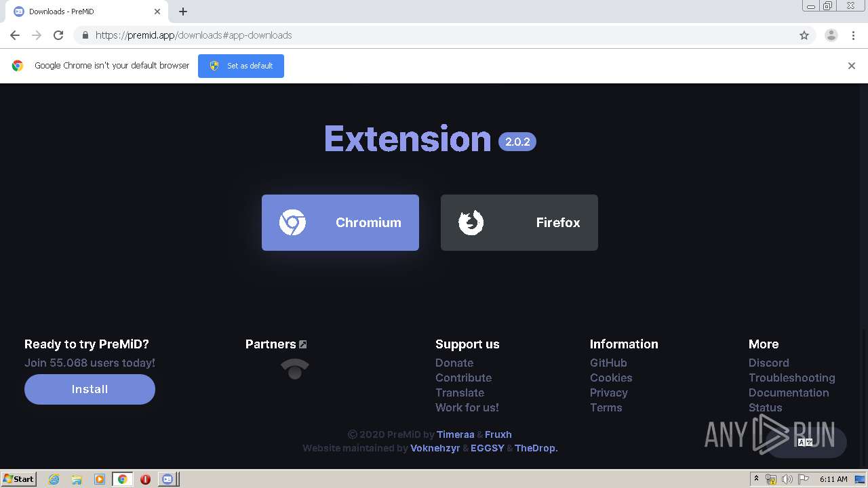The height and width of the screenshot is (488, 868).
Task: Click the volume speaker tray icon
Action: click(787, 479)
